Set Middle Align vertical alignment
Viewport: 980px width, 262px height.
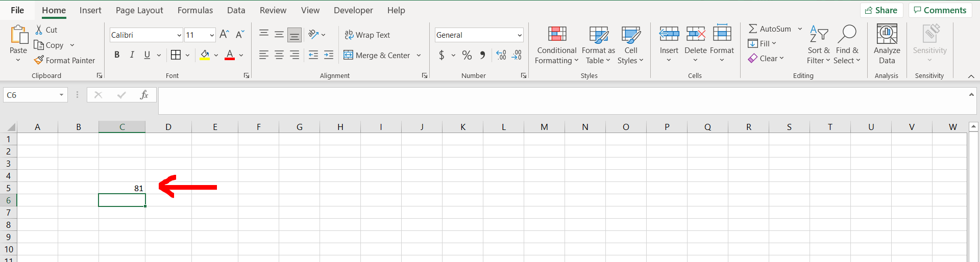tap(279, 35)
